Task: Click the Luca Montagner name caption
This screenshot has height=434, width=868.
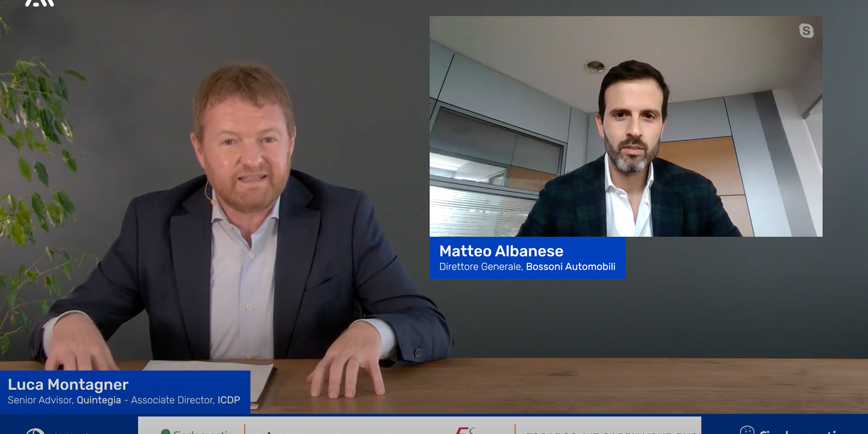Action: (68, 384)
